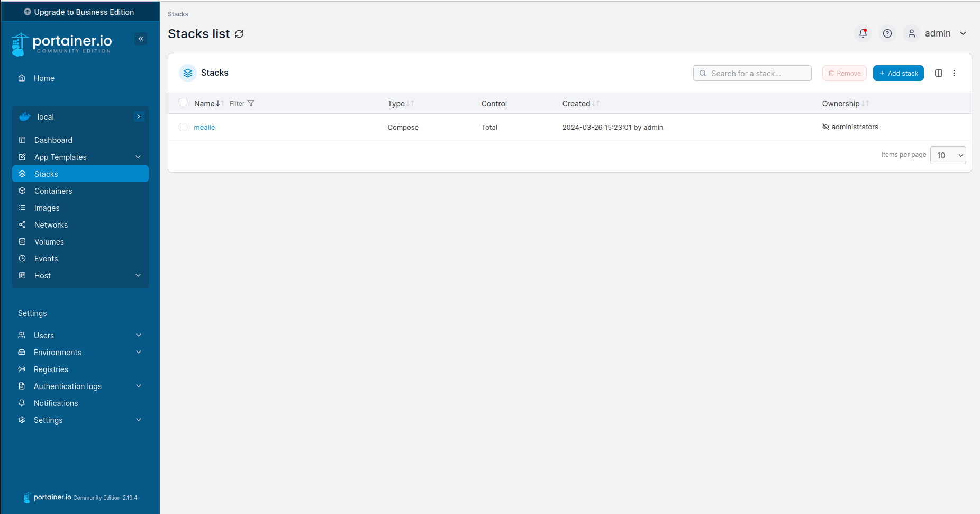Open the help question mark icon
This screenshot has width=980, height=514.
pyautogui.click(x=887, y=33)
